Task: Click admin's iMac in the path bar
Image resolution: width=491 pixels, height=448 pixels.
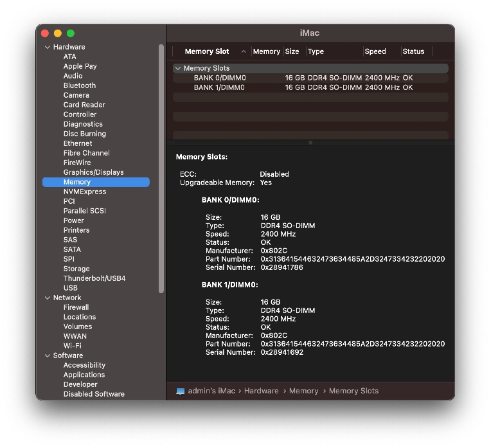Action: tap(213, 391)
